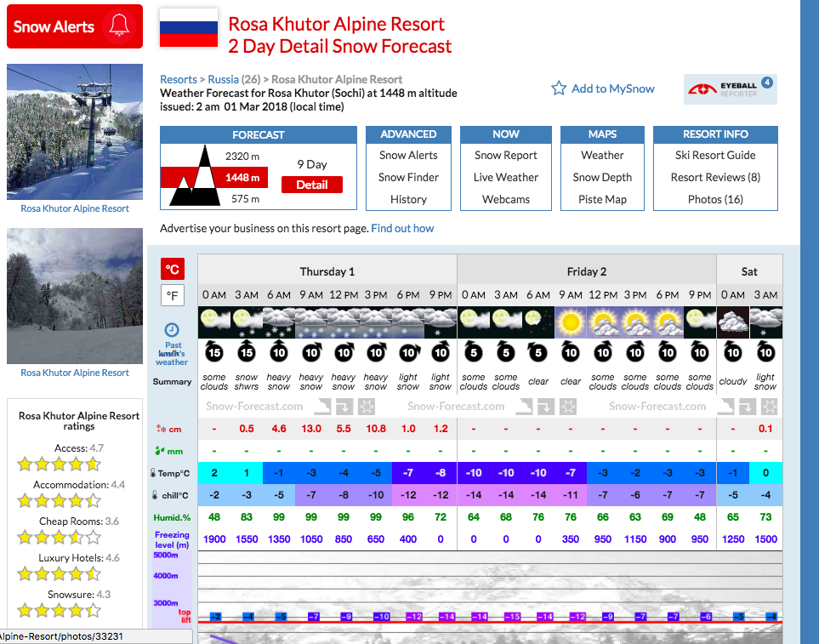The image size is (819, 644).
Task: Click the Friday 9 AM wind arrow icon
Action: [x=571, y=352]
